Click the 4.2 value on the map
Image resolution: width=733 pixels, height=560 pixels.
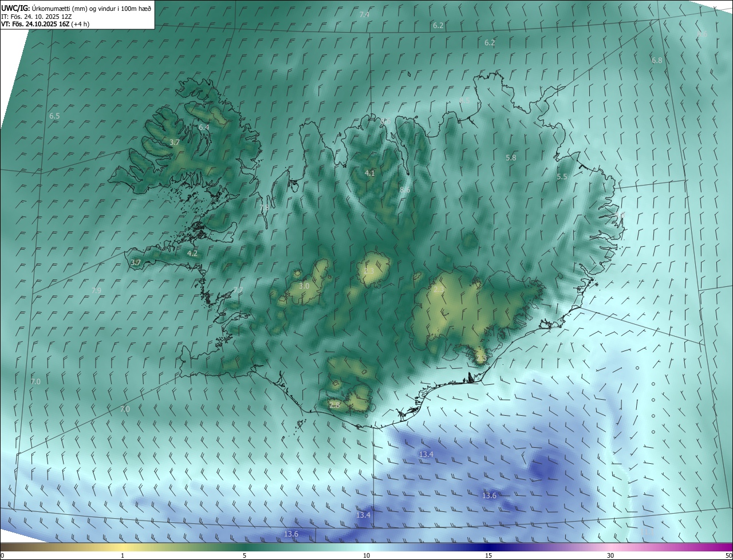(192, 253)
